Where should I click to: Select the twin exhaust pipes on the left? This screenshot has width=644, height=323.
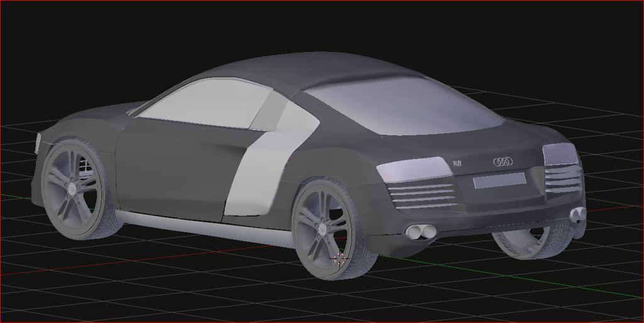click(x=421, y=232)
